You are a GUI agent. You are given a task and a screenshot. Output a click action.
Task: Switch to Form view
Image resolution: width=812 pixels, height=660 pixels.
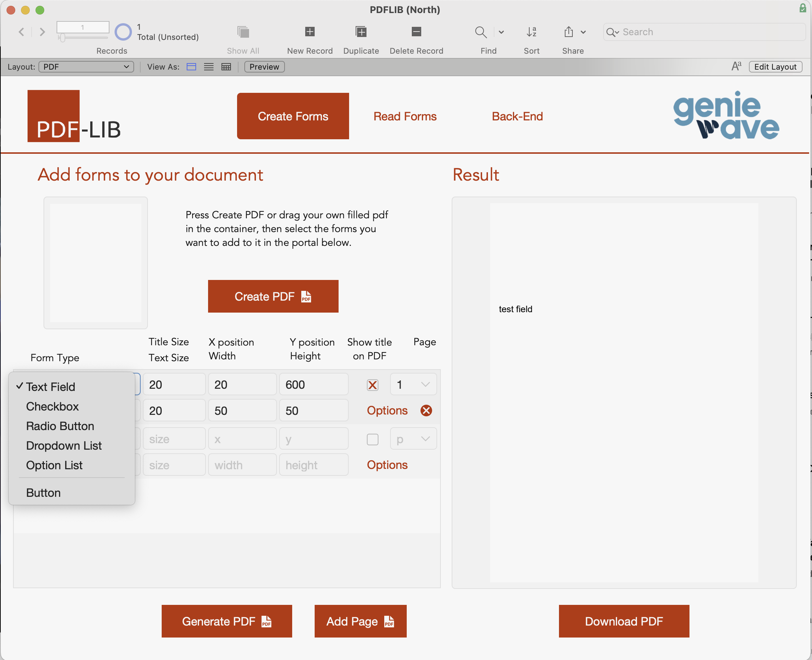pyautogui.click(x=191, y=67)
